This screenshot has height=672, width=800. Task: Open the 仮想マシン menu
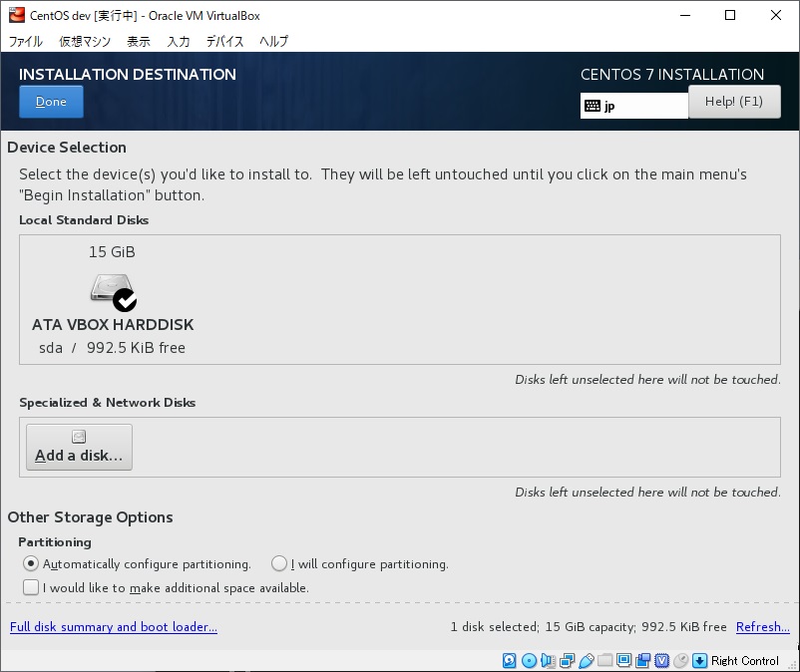(x=85, y=41)
